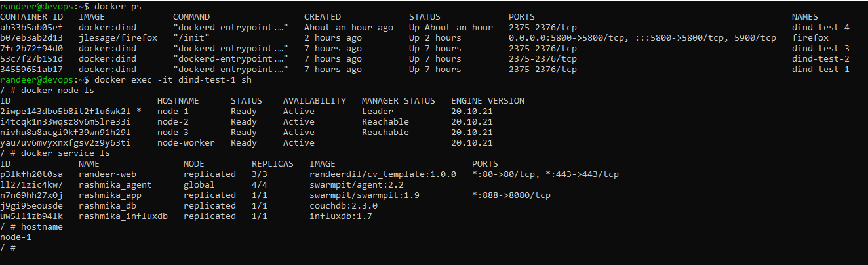Click the REPLICAS column header

tap(273, 164)
